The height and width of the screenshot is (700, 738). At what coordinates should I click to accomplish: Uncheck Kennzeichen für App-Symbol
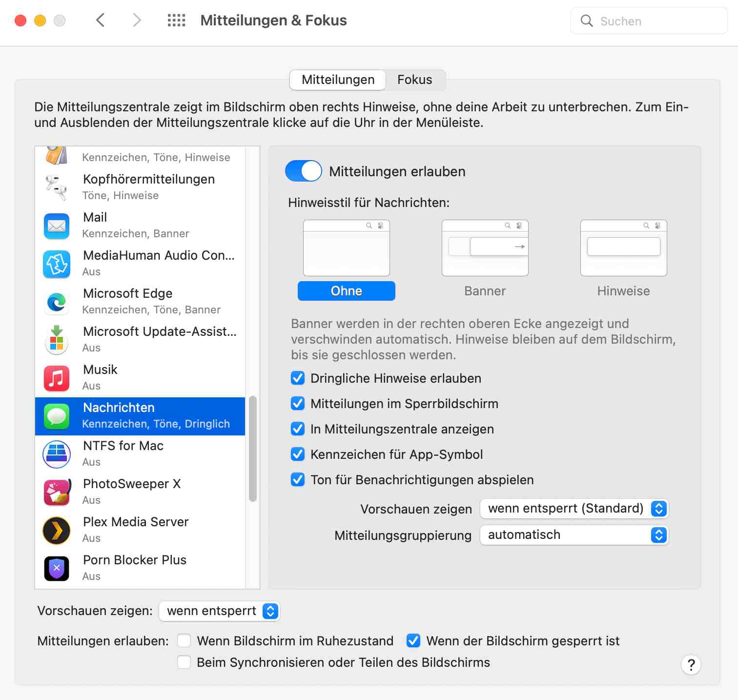pos(298,454)
